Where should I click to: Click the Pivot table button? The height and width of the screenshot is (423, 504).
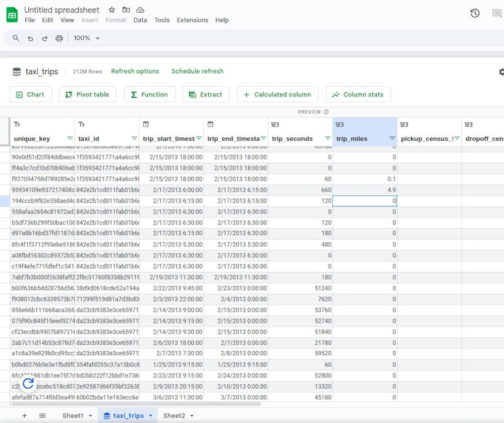[x=87, y=94]
